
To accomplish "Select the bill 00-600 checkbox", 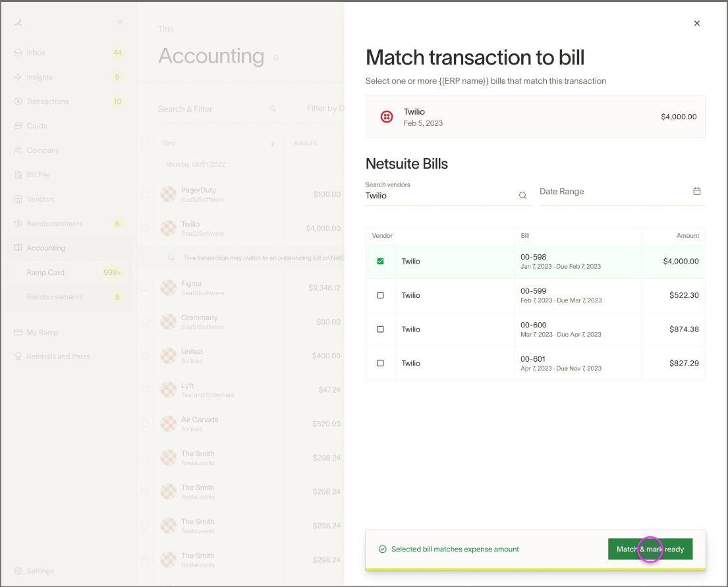I will (x=380, y=329).
